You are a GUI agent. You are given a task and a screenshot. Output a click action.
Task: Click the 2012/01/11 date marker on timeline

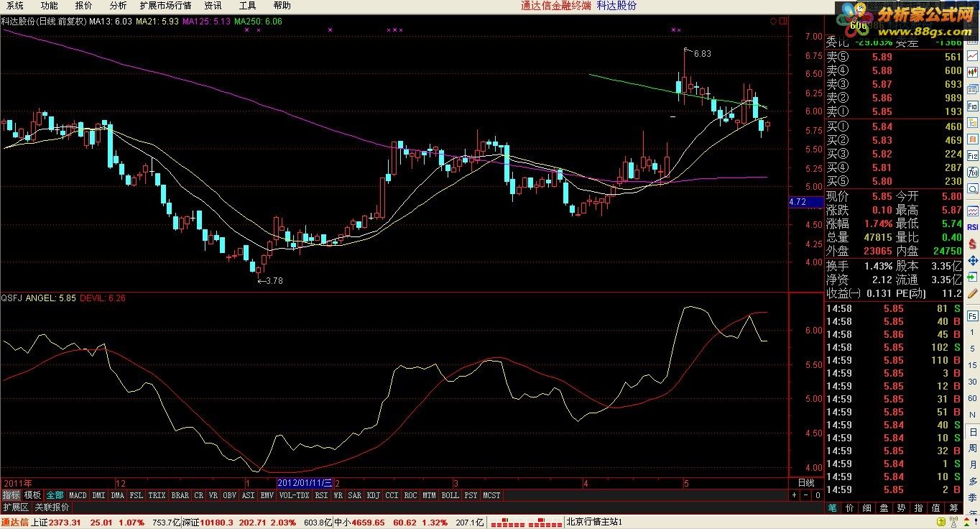pyautogui.click(x=305, y=482)
